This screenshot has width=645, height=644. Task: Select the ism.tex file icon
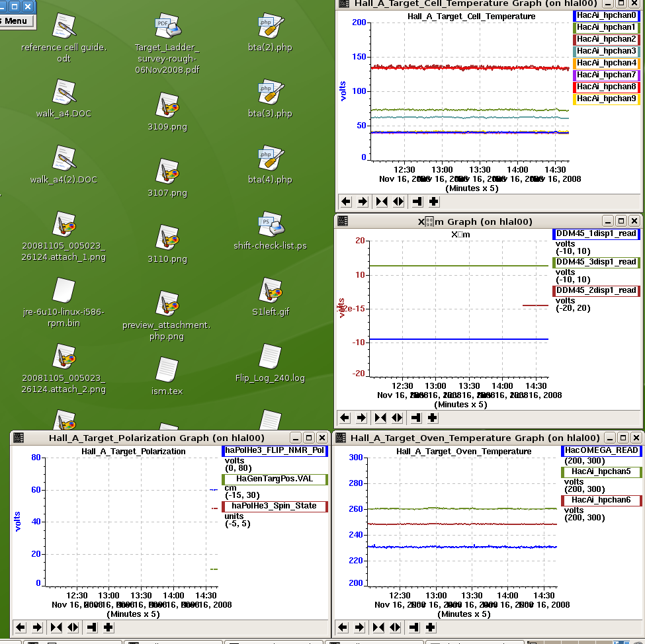coord(167,370)
